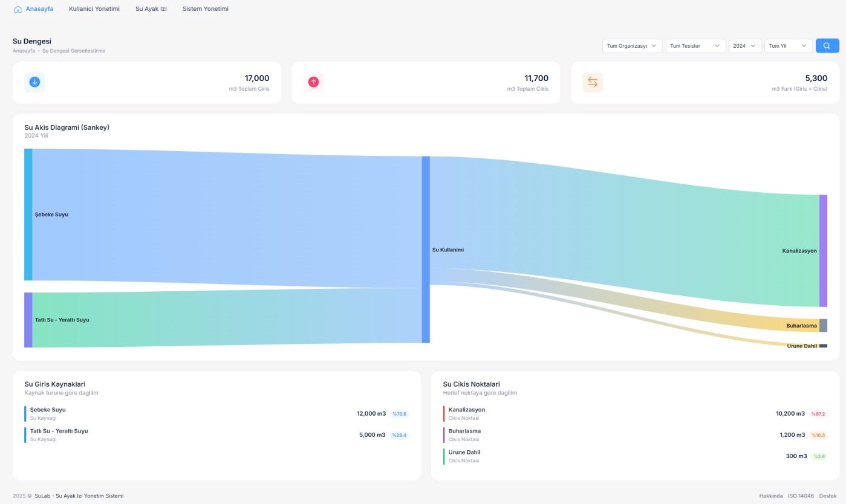The height and width of the screenshot is (504, 846).
Task: Click the blue search magnifier button
Action: pyautogui.click(x=827, y=46)
